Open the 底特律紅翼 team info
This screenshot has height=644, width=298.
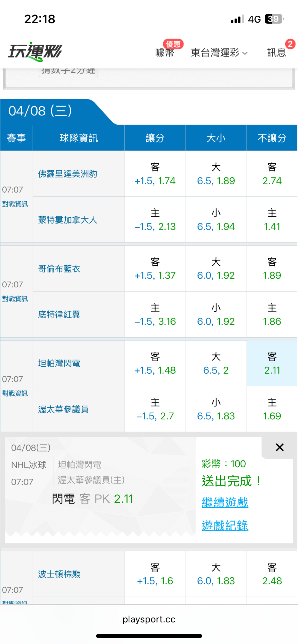[x=59, y=314]
